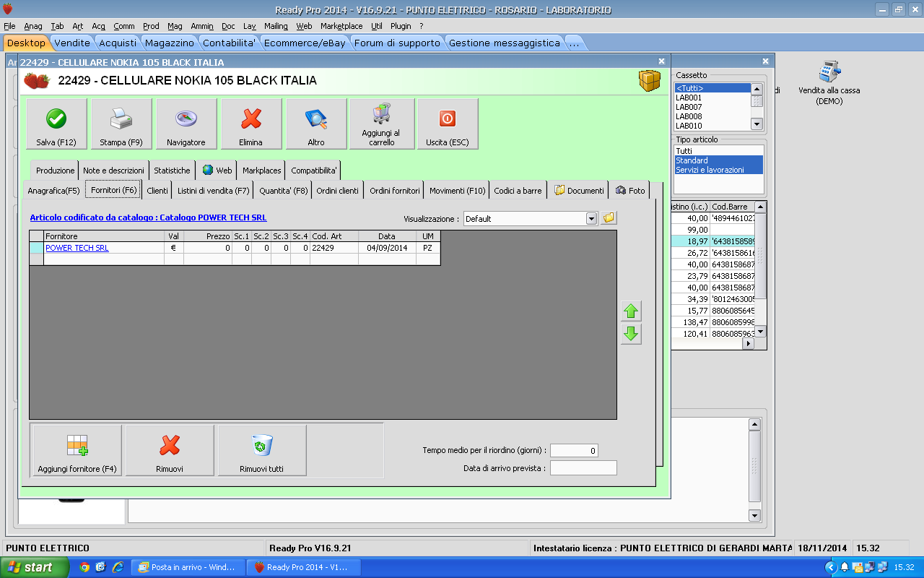Click the Fornitore column header

[104, 236]
